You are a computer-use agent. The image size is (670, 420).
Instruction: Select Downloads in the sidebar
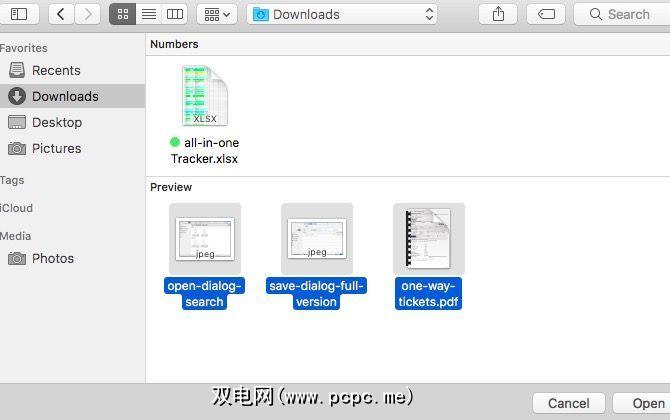[73, 96]
